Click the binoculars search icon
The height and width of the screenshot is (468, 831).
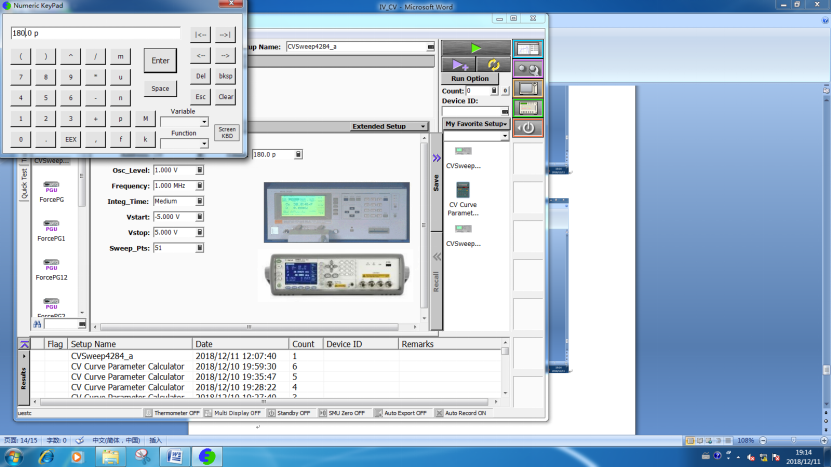tap(37, 324)
